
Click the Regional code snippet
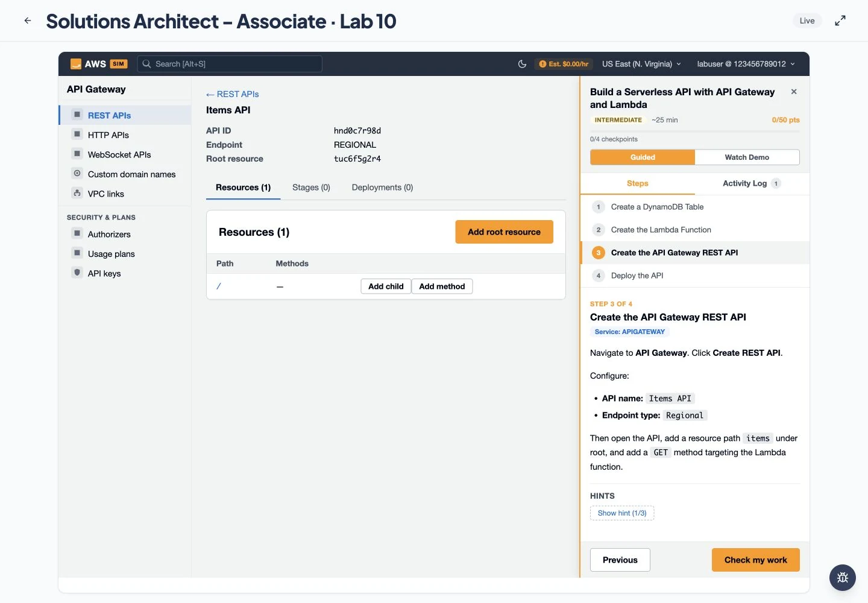tap(685, 415)
